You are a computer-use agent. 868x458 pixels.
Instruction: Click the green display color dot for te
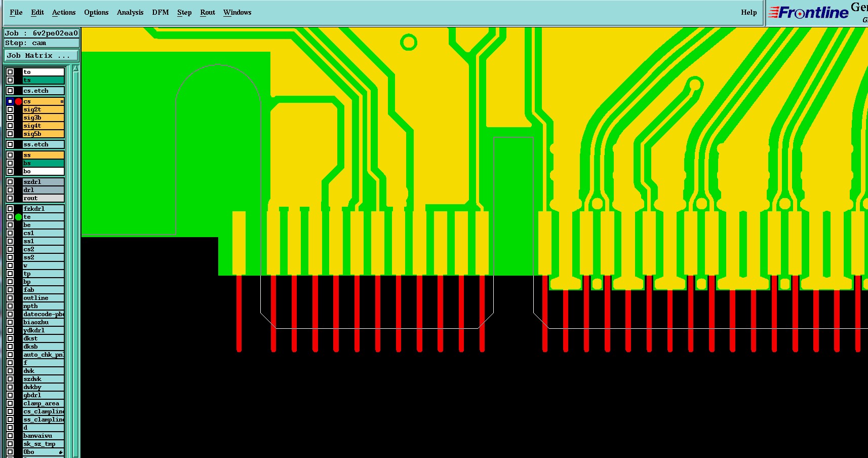tap(19, 217)
